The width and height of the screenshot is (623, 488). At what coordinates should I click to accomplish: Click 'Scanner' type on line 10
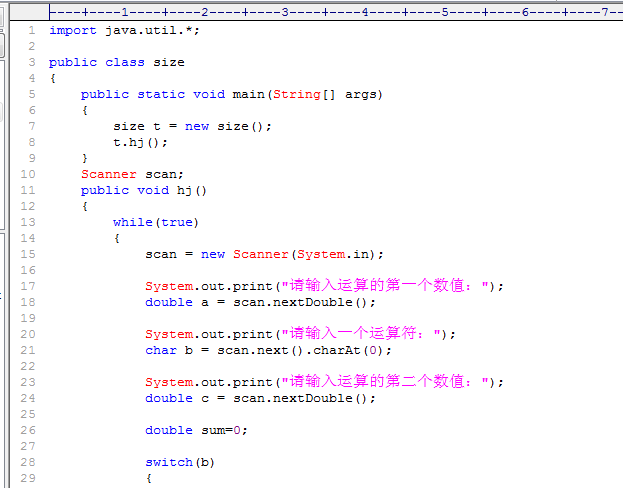(x=109, y=174)
